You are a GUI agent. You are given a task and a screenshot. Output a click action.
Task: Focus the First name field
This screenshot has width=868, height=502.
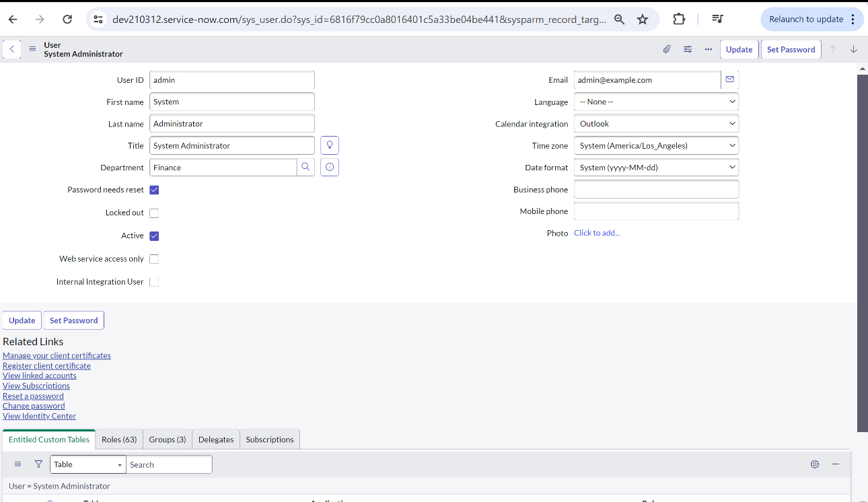(232, 102)
